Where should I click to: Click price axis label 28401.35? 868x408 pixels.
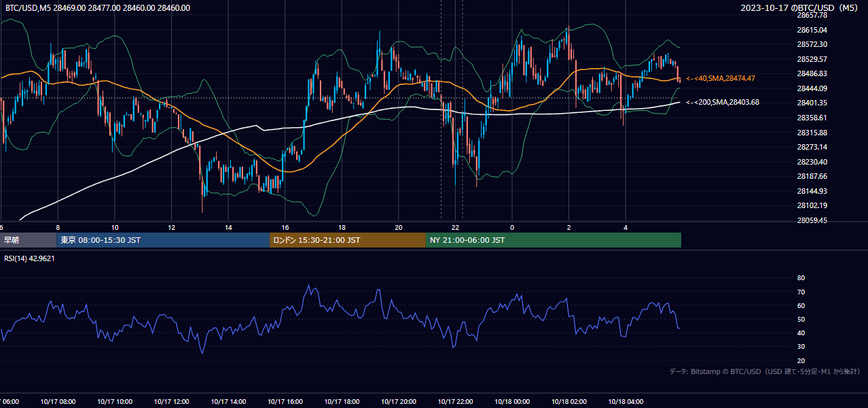pos(812,103)
